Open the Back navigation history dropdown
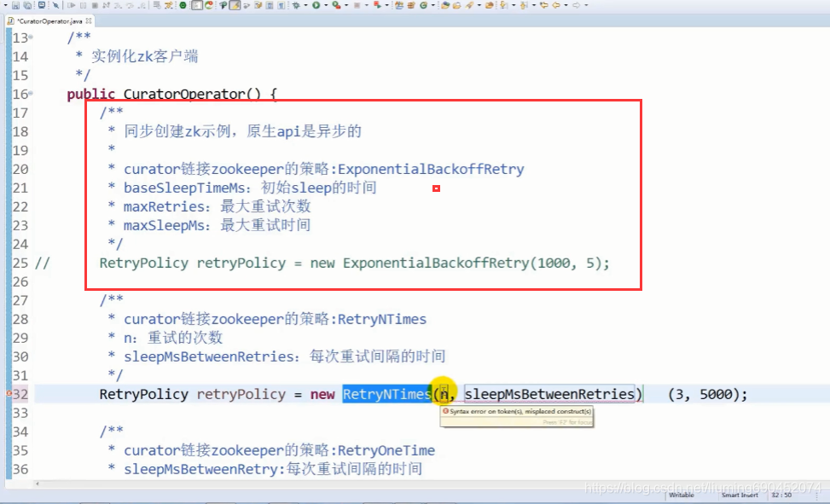 (565, 6)
